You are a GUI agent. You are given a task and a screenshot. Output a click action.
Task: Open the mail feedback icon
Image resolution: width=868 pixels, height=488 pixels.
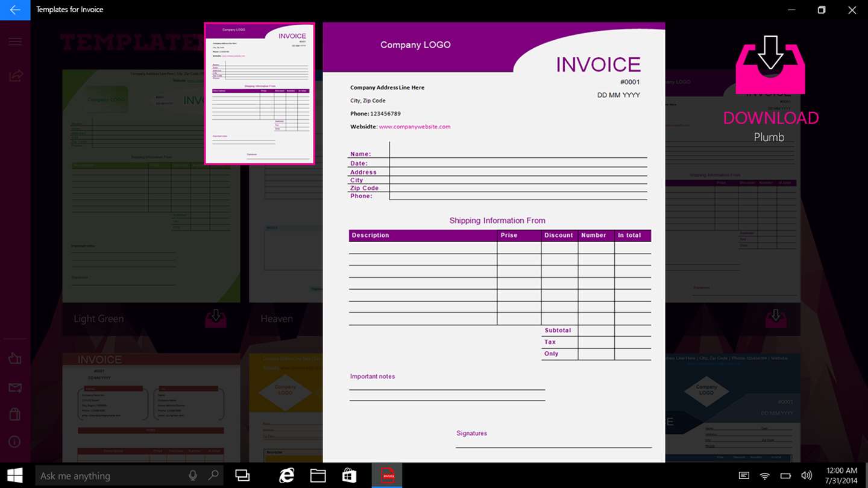click(x=15, y=387)
